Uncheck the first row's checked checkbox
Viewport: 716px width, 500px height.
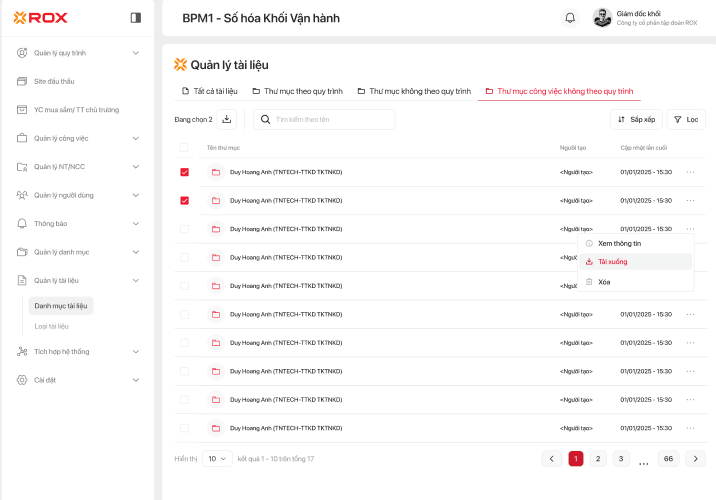(x=184, y=172)
